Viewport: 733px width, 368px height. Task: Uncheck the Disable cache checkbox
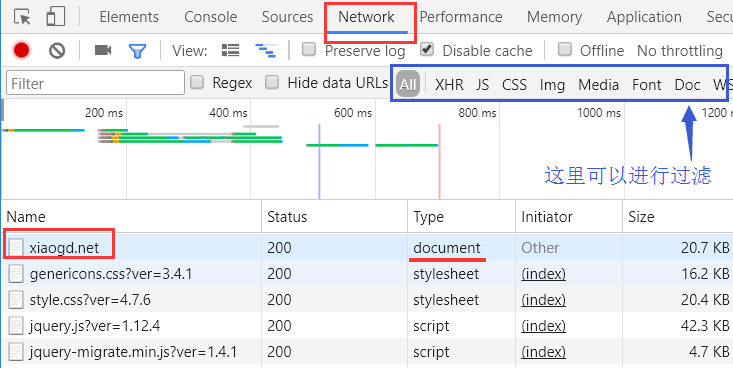click(x=427, y=49)
